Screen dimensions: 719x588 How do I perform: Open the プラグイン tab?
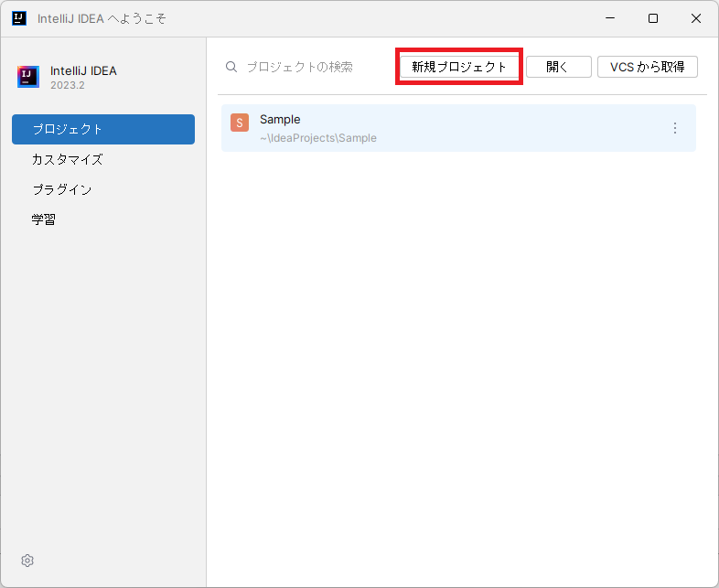[103, 189]
